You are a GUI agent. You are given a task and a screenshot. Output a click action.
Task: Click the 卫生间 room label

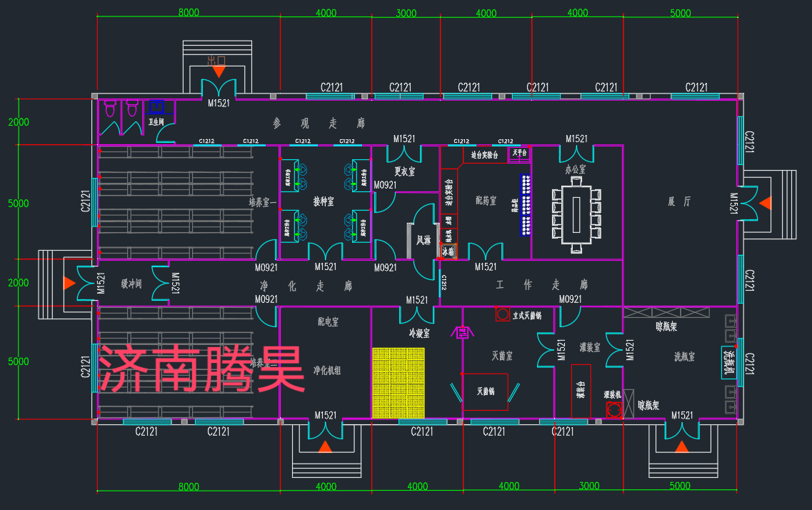point(156,121)
